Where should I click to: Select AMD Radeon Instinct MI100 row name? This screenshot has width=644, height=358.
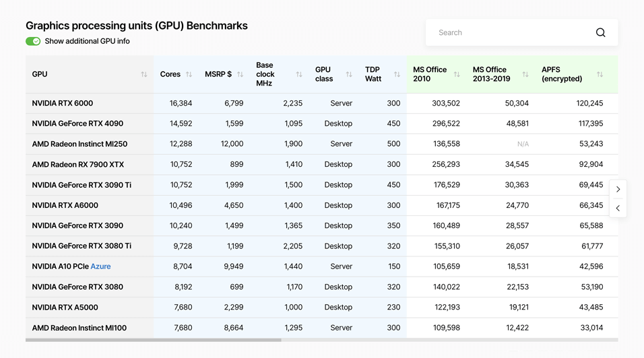click(x=79, y=328)
